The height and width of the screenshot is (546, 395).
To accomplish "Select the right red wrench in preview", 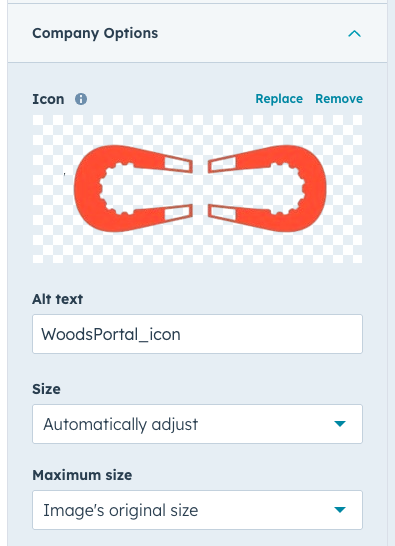I will tap(267, 188).
